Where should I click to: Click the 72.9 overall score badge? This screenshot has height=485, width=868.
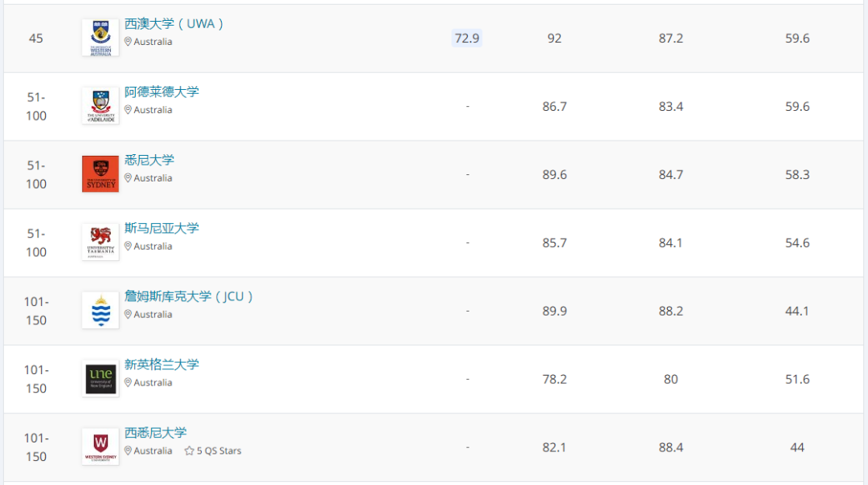pyautogui.click(x=467, y=39)
